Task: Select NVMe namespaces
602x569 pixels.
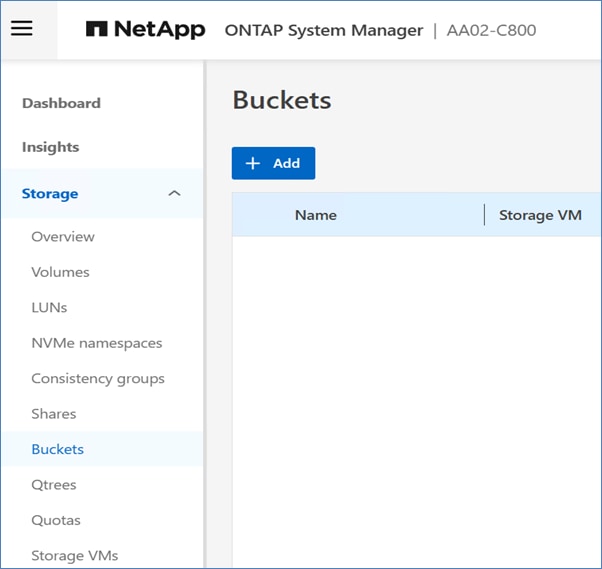Action: coord(97,343)
